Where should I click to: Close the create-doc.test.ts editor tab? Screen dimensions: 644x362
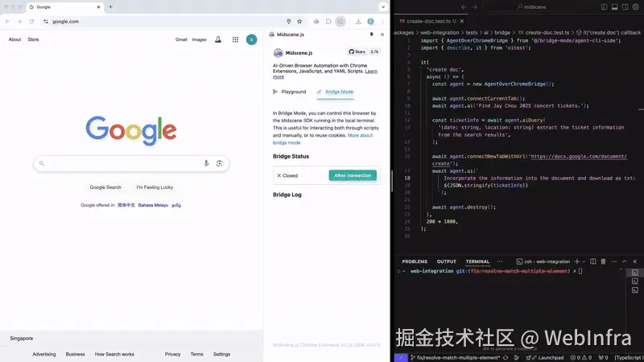(461, 21)
